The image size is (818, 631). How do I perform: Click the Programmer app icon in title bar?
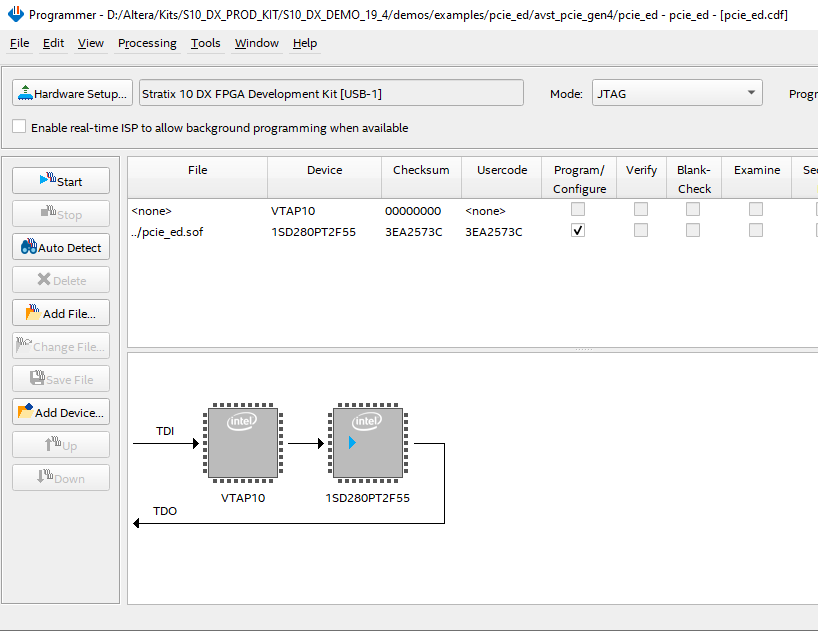pyautogui.click(x=16, y=14)
